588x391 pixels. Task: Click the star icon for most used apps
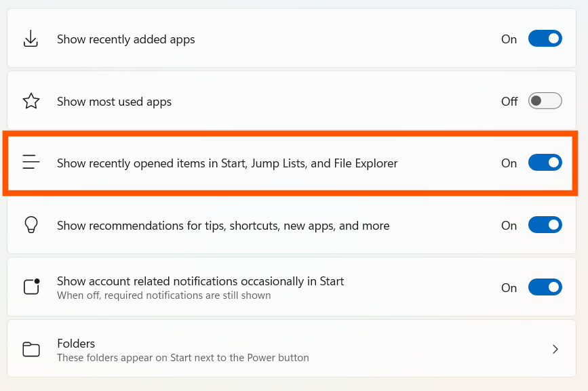click(x=30, y=100)
